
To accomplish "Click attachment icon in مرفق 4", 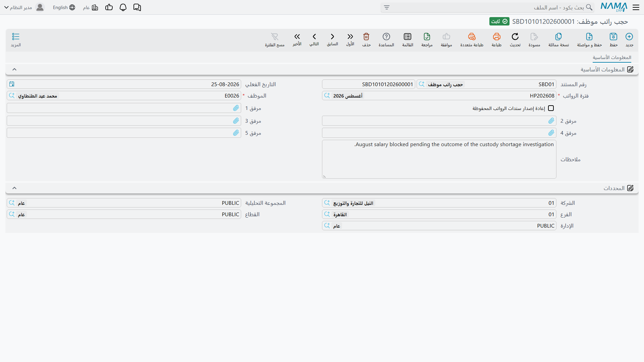I will tap(551, 133).
